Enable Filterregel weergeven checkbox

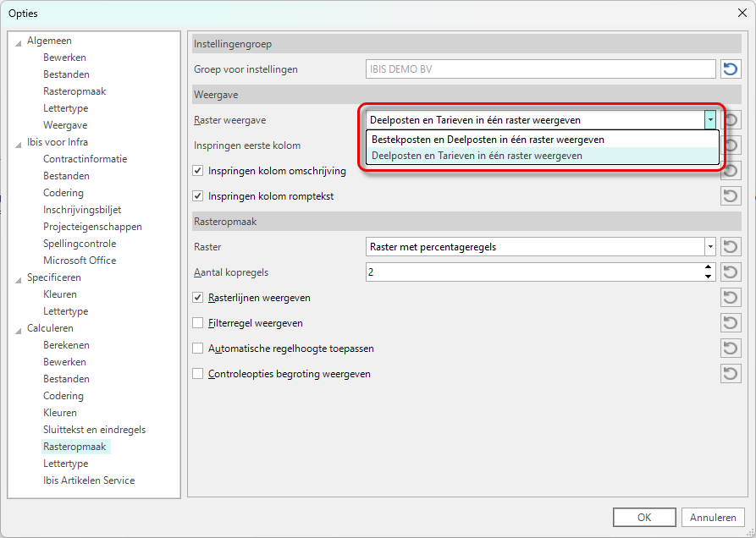click(198, 323)
